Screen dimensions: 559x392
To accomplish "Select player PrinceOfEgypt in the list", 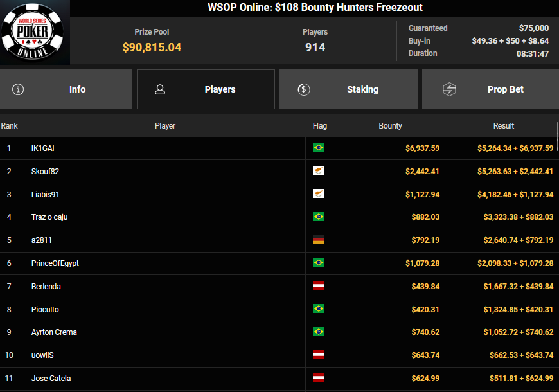I will pos(55,263).
